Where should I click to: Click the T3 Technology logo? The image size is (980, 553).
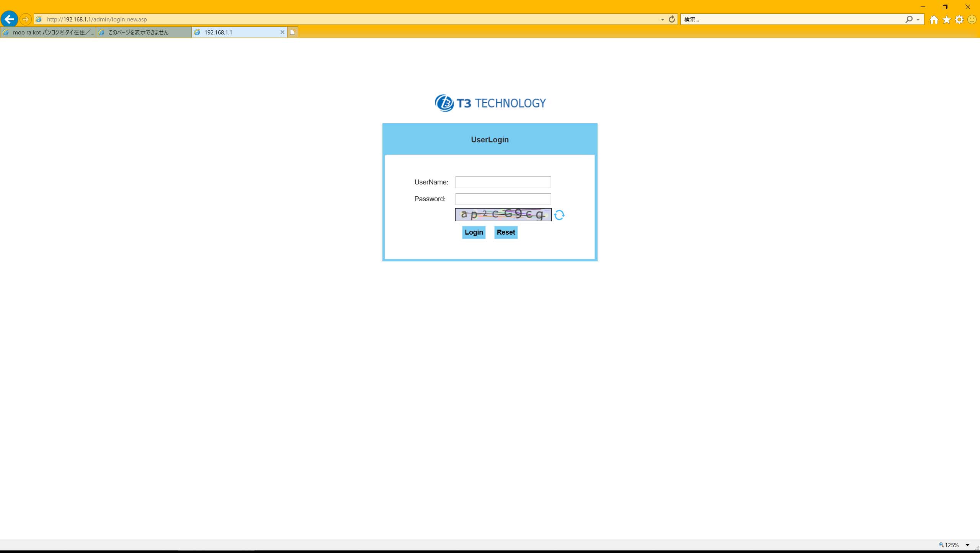(490, 103)
